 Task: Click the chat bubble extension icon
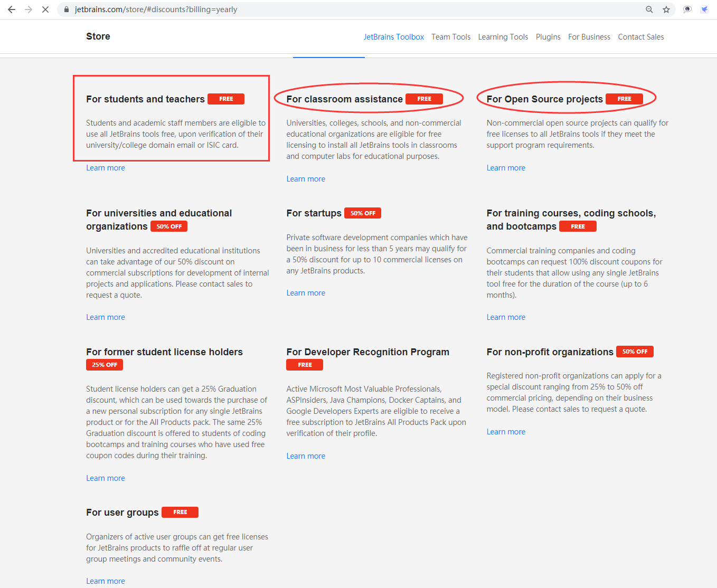(687, 10)
